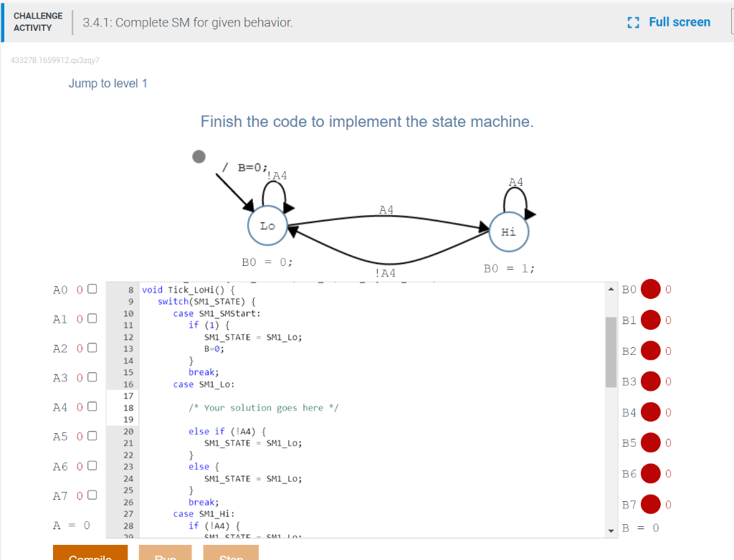Toggle the A0 input checkbox
734x560 pixels.
92,289
